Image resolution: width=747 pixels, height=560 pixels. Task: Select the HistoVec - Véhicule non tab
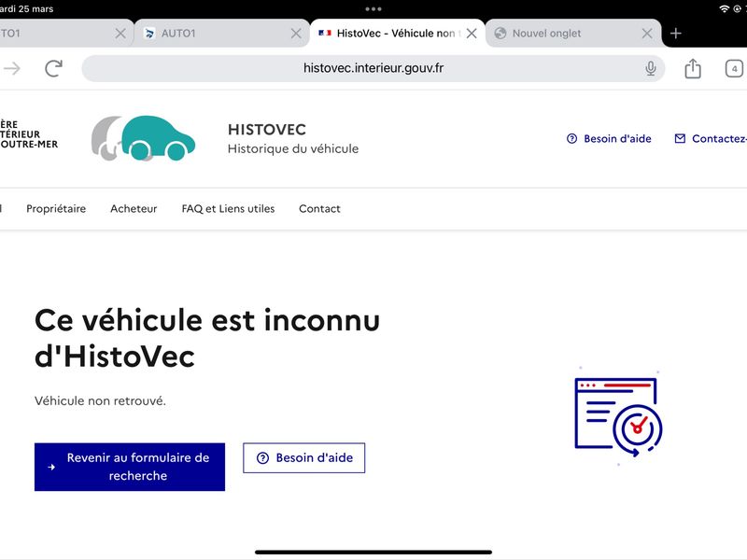tap(398, 34)
